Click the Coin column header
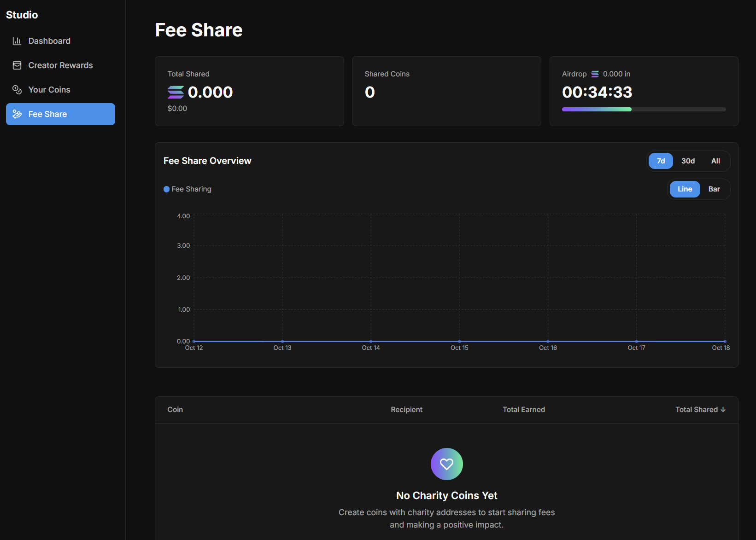 (x=175, y=409)
